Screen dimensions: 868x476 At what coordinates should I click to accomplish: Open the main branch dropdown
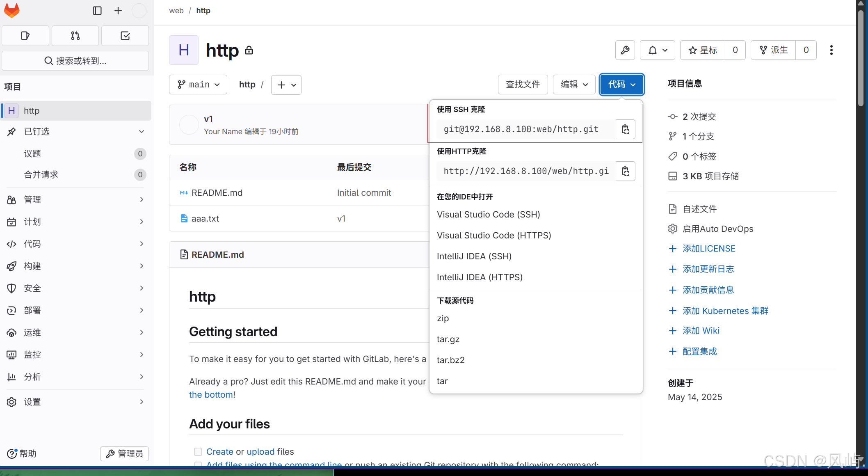198,85
